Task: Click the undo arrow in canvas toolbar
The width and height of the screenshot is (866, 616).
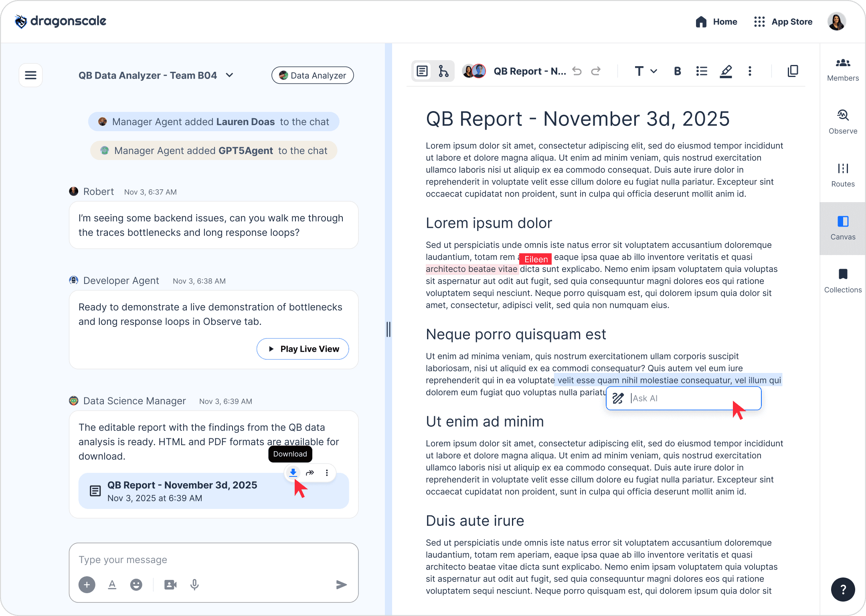Action: coord(577,71)
